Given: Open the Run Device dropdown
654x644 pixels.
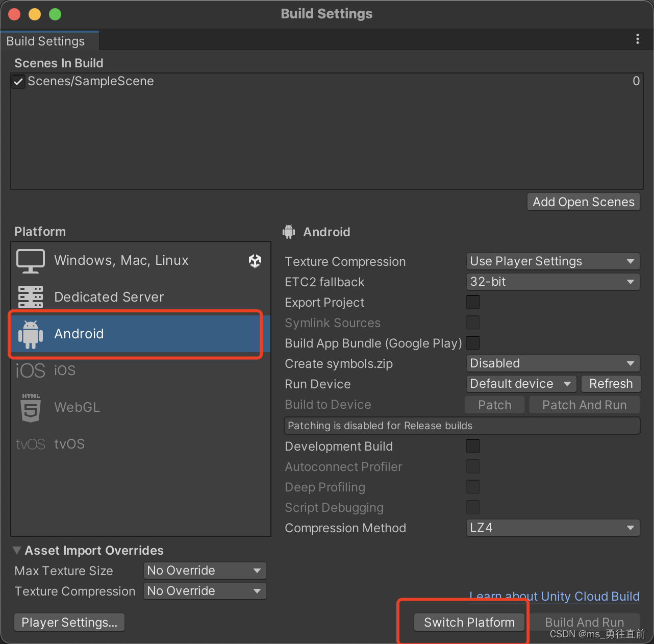Looking at the screenshot, I should point(521,384).
